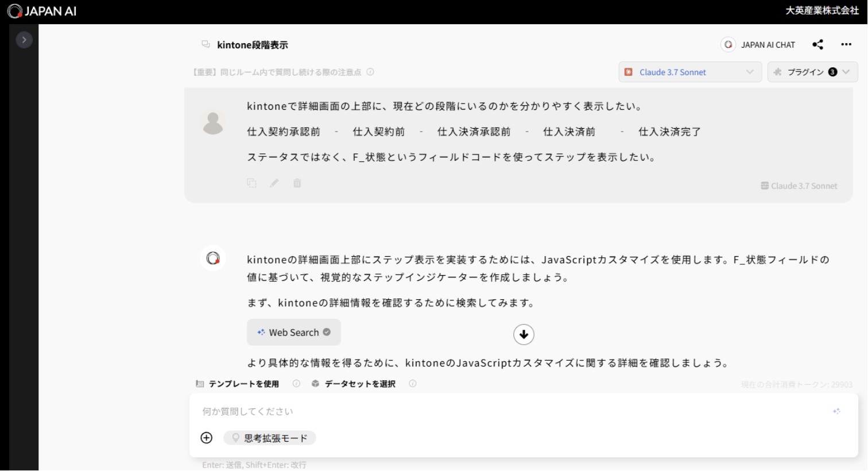This screenshot has height=471, width=868.
Task: Share this chat room
Action: point(818,45)
